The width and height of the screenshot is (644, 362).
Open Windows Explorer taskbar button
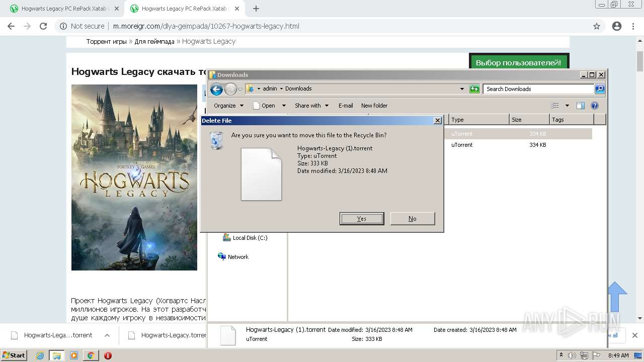tap(57, 355)
